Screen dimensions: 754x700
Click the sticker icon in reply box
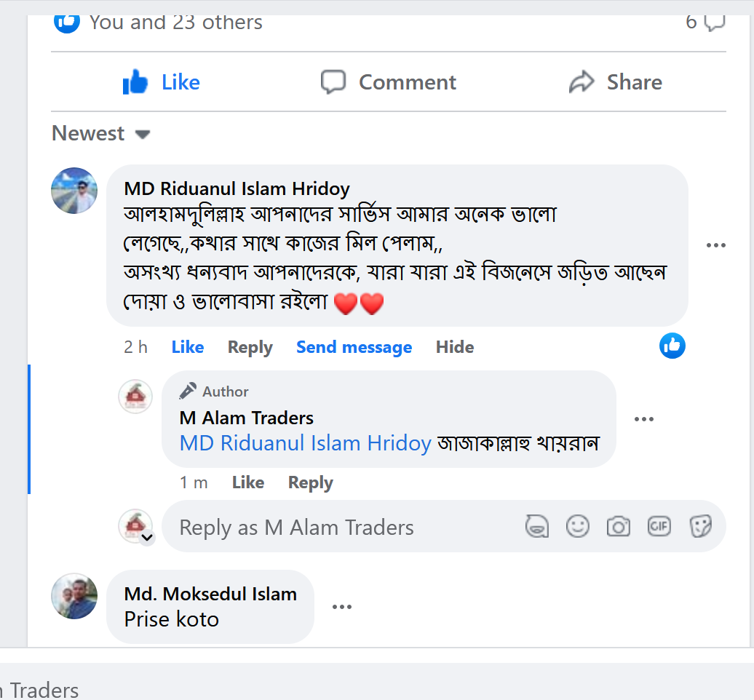[x=700, y=526]
